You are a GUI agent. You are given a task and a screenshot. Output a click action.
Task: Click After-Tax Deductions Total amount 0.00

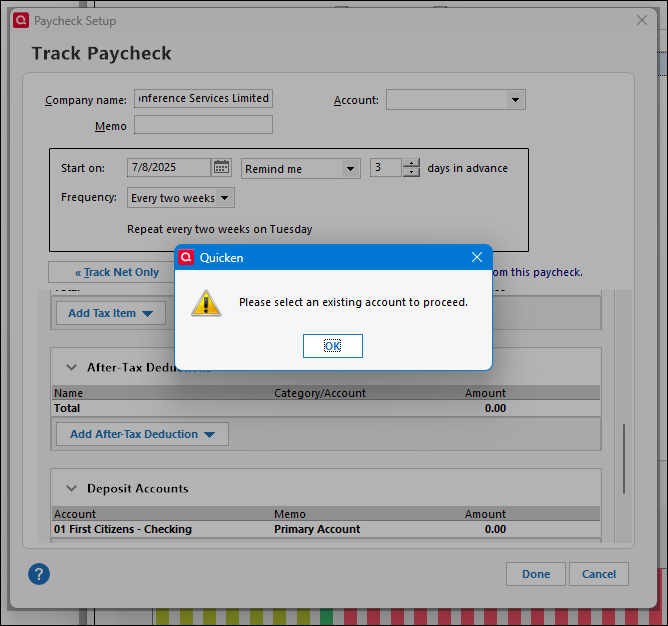pyautogui.click(x=495, y=408)
